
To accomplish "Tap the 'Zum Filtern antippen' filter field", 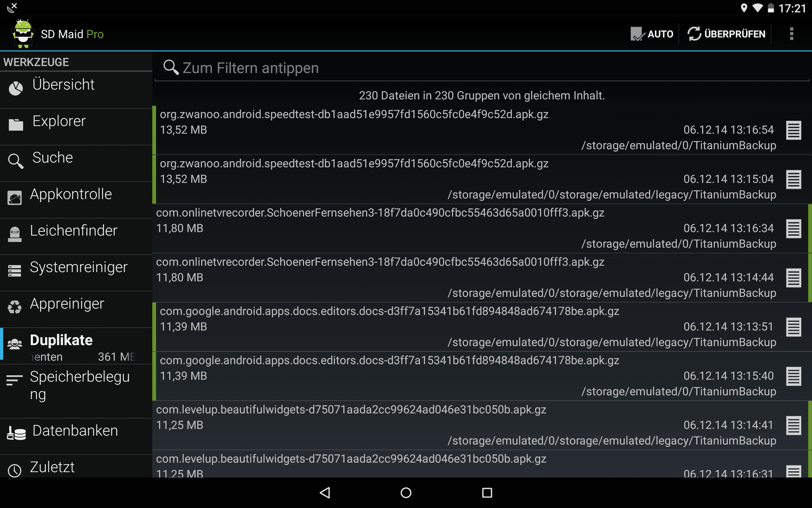I will [482, 68].
